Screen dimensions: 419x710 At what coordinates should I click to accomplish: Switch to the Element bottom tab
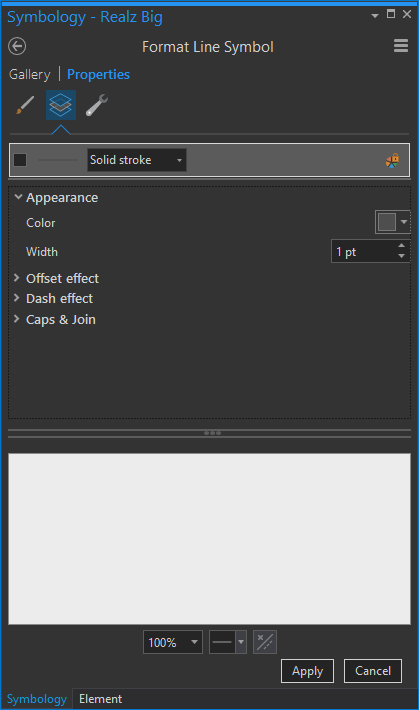(101, 699)
